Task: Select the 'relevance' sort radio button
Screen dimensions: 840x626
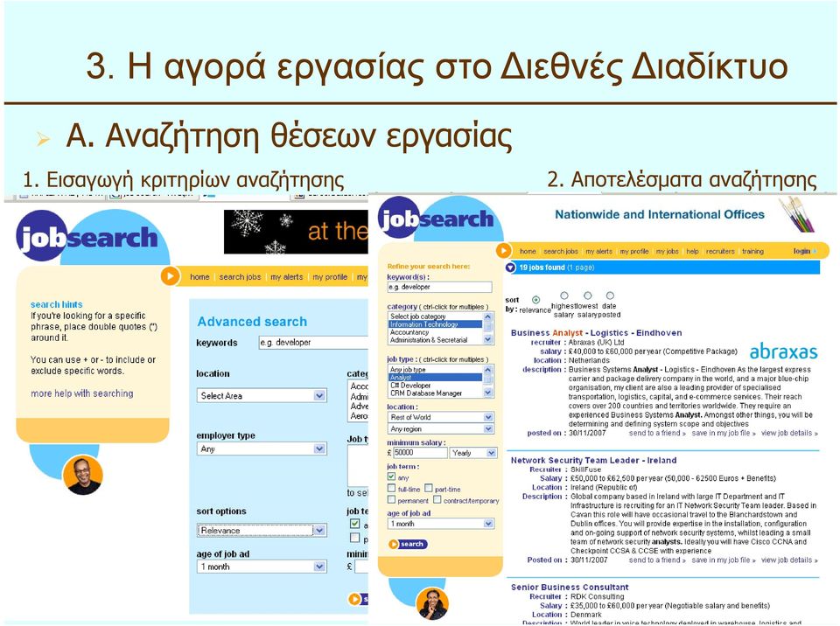Action: point(535,299)
